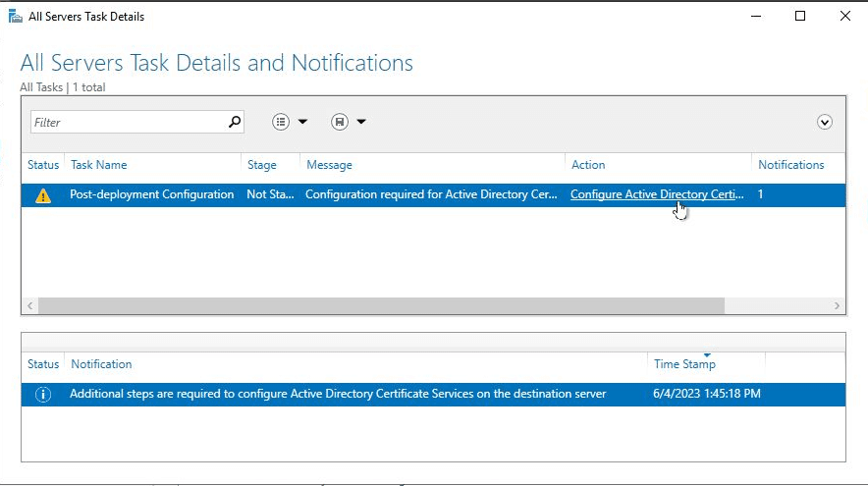Sort by Task Name column header
The height and width of the screenshot is (486, 868).
point(98,165)
